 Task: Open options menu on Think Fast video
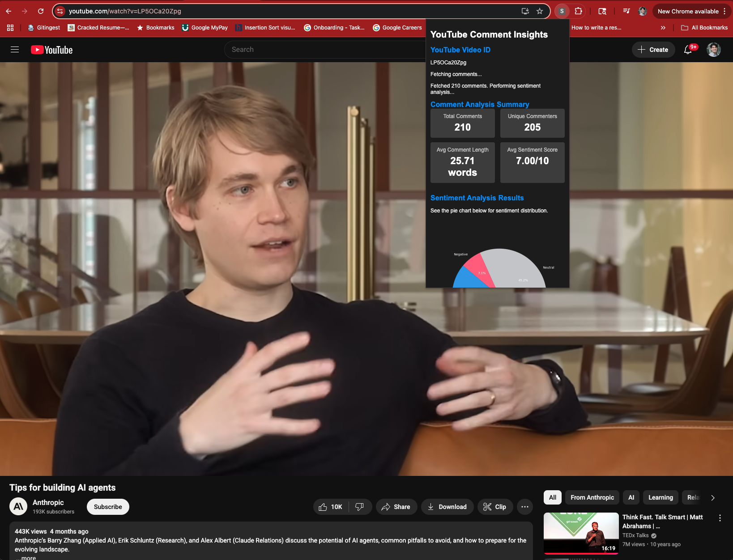[720, 518]
